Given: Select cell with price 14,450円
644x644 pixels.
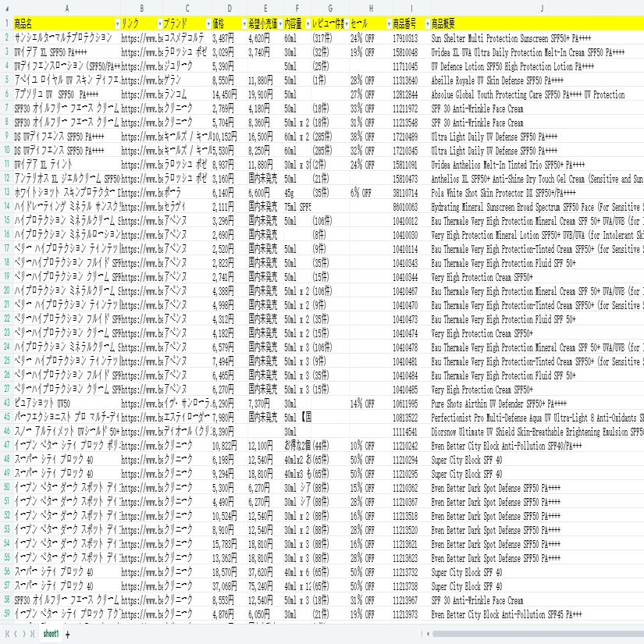Looking at the screenshot, I should [229, 94].
